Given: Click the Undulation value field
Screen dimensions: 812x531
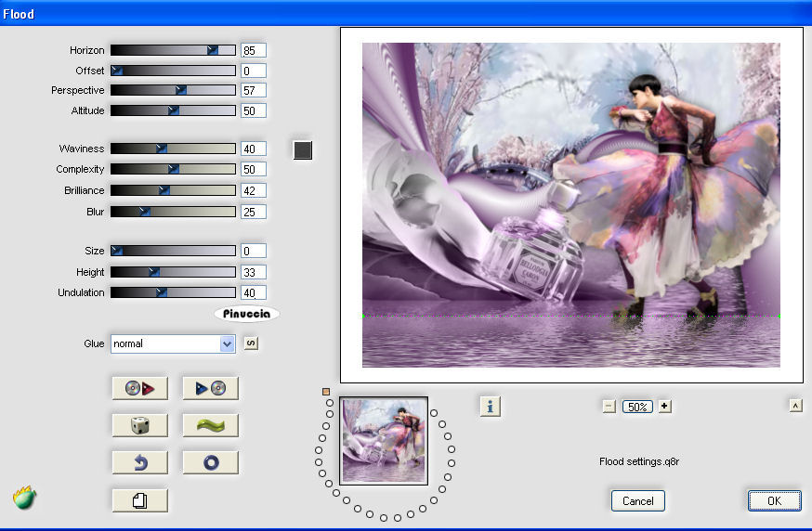Looking at the screenshot, I should [254, 292].
